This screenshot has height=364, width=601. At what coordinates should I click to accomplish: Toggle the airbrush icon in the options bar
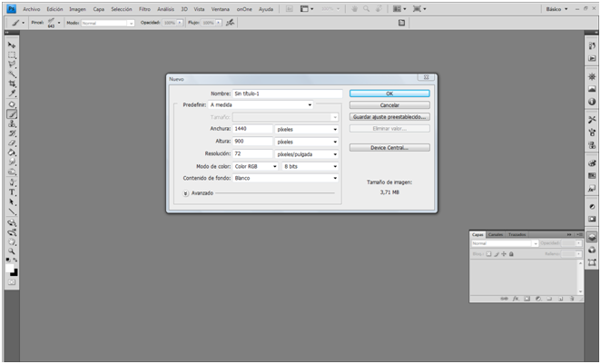click(231, 22)
